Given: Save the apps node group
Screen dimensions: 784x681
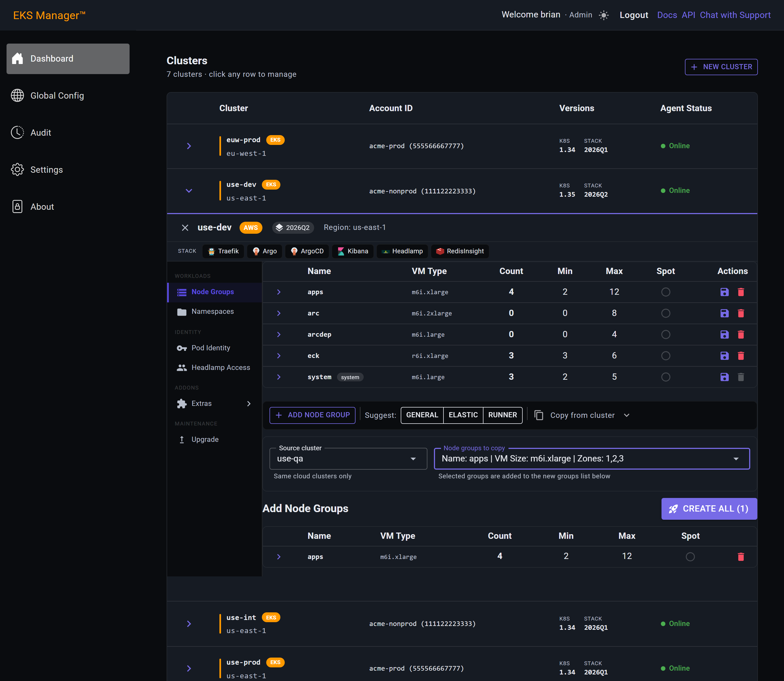Looking at the screenshot, I should 724,292.
